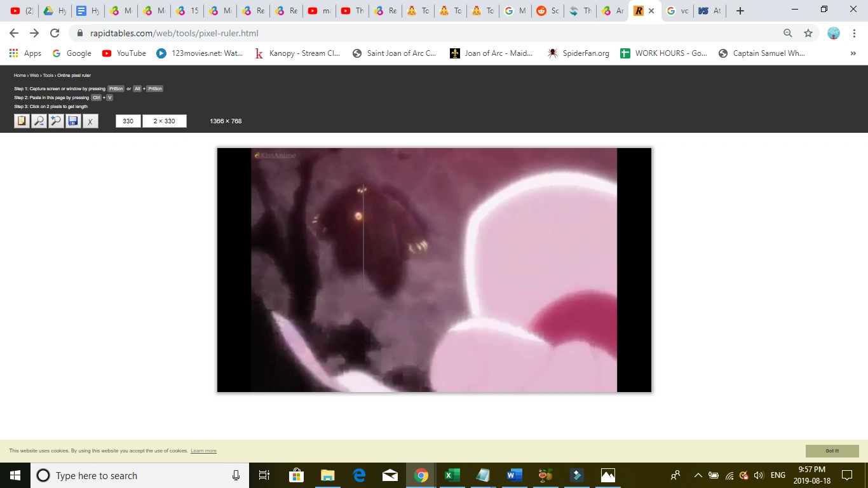Bookmark this page with the star icon

(808, 33)
